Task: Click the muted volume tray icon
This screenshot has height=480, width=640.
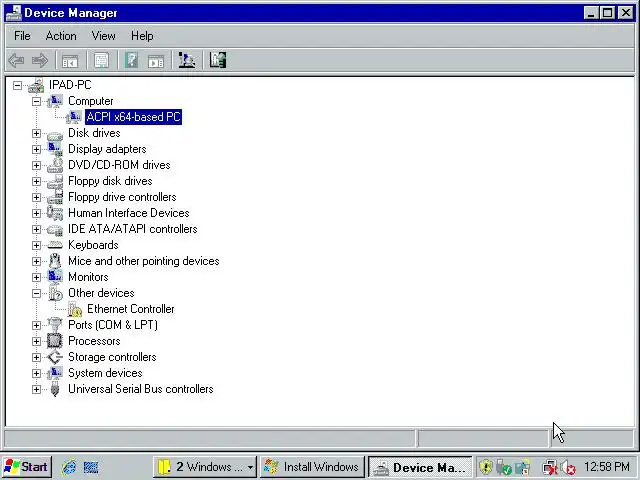Action: point(568,467)
